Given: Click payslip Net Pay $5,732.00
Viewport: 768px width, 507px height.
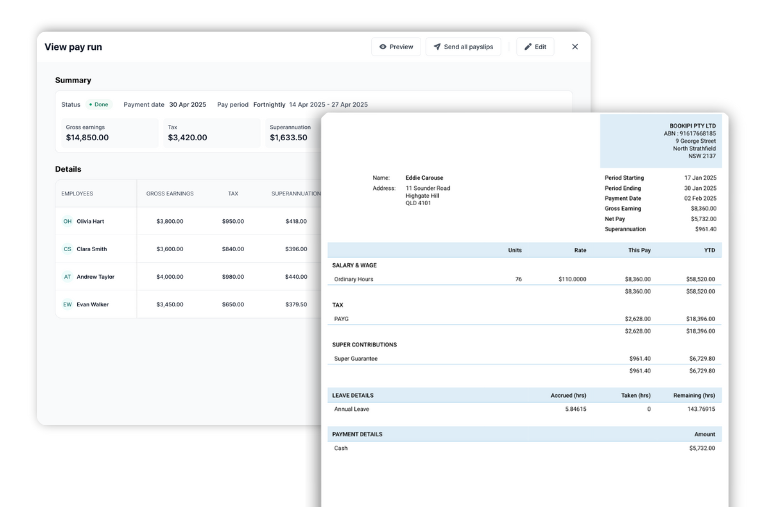Looking at the screenshot, I should click(x=703, y=219).
